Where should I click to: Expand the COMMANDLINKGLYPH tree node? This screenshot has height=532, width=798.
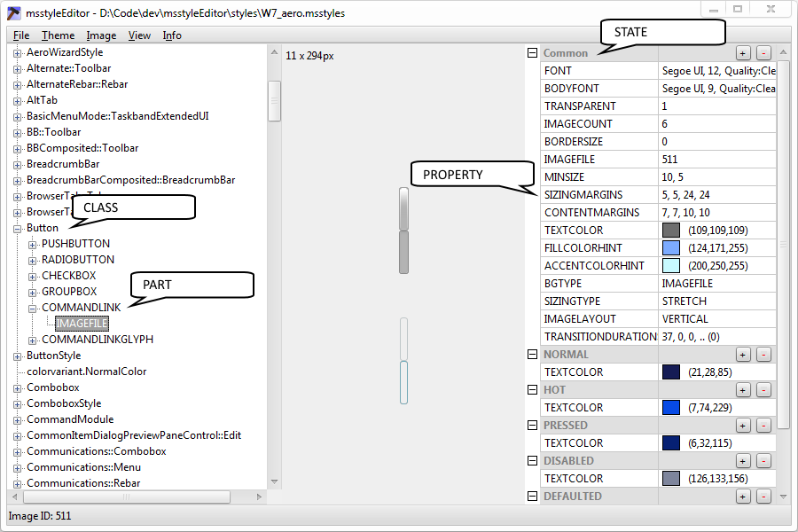[x=33, y=340]
